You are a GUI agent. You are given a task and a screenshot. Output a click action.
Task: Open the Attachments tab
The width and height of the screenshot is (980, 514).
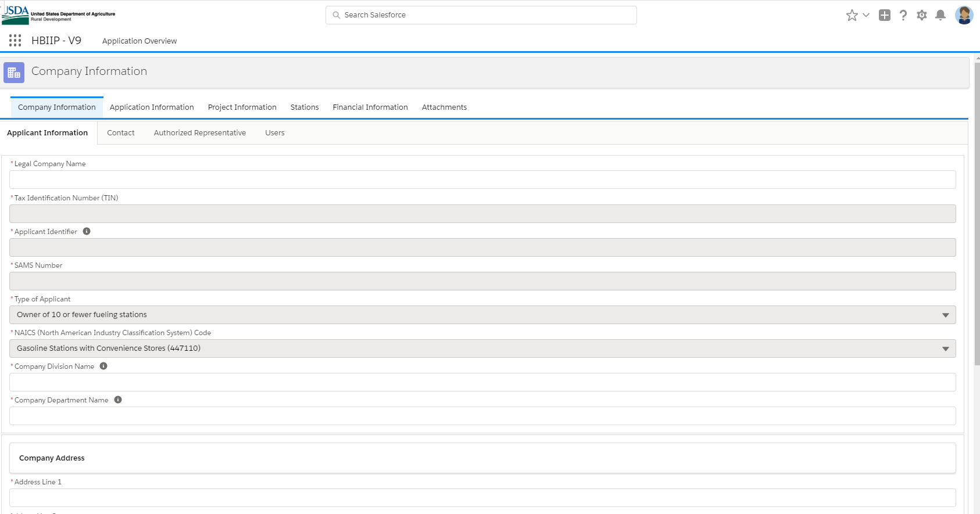[x=445, y=107]
